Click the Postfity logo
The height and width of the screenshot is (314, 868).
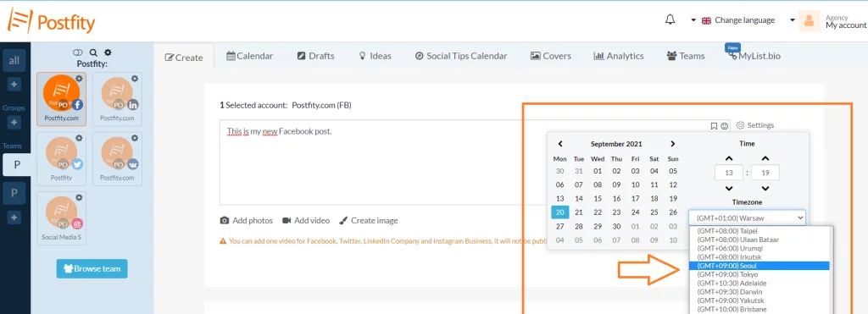51,22
